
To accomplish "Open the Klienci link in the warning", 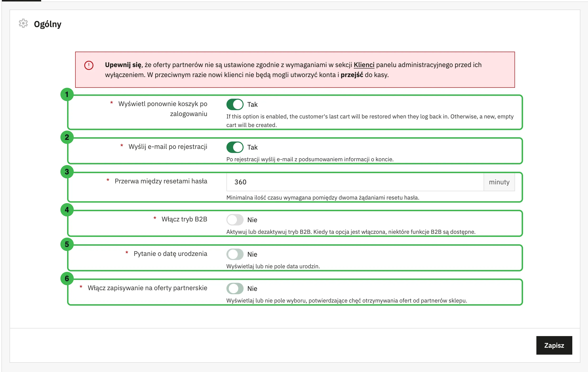I will pos(364,65).
